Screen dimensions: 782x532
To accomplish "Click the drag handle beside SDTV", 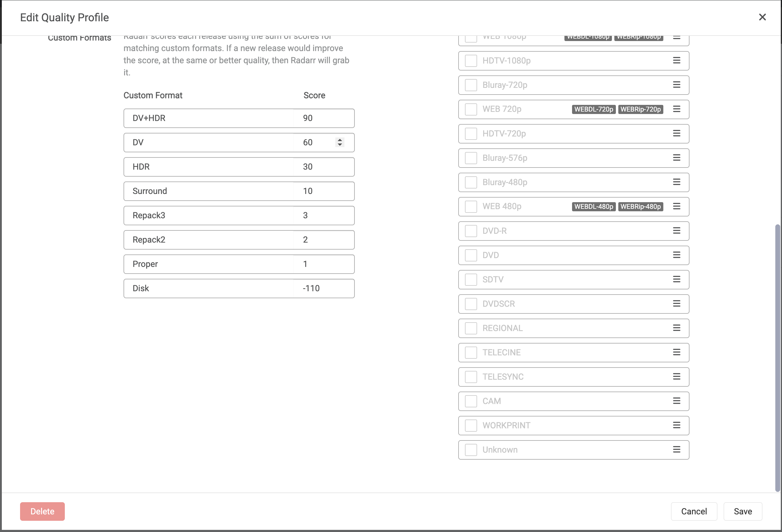I will click(677, 279).
